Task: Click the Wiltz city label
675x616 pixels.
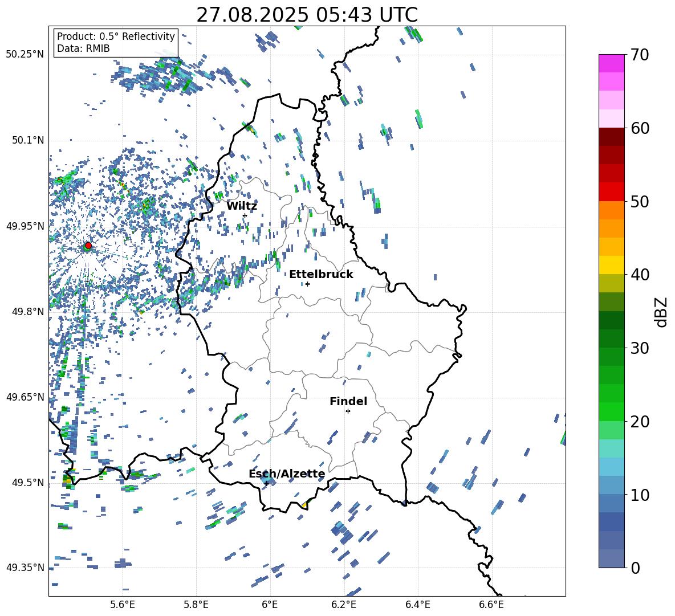Action: coord(242,206)
